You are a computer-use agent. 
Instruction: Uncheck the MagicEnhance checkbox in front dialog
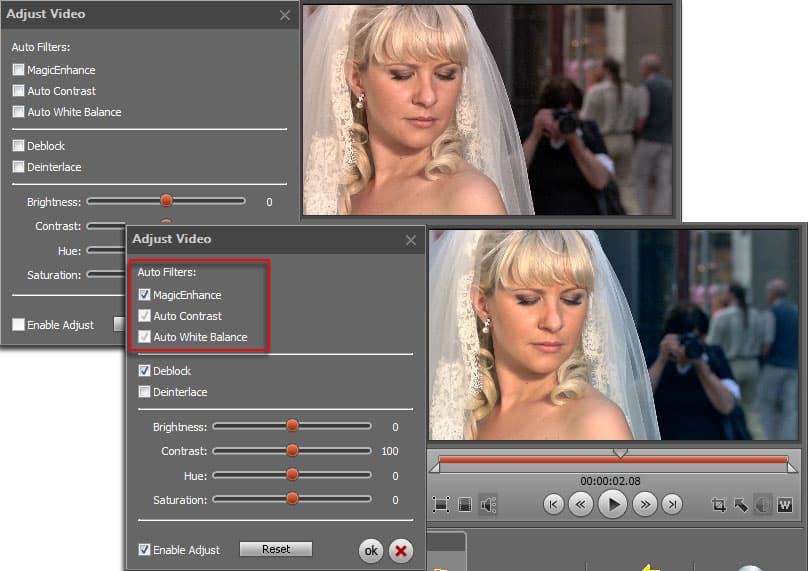[144, 294]
